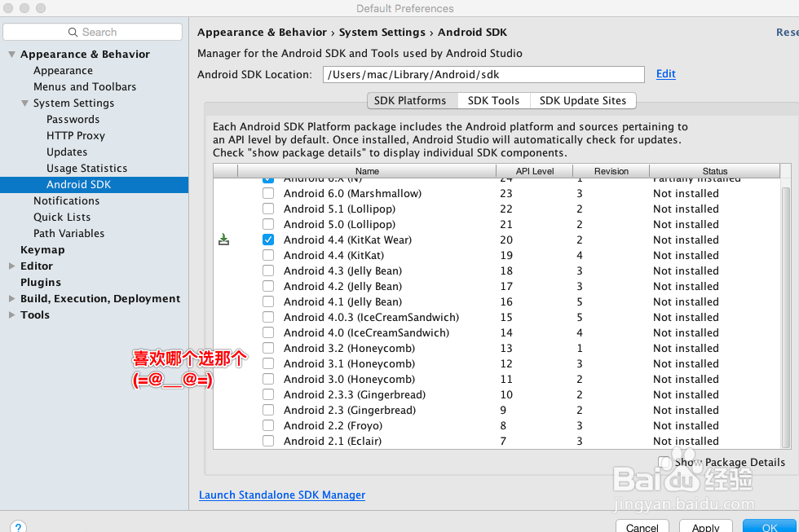This screenshot has height=532, width=799.
Task: Select Android 3.1 (Honeycomb) row text
Action: [x=349, y=363]
